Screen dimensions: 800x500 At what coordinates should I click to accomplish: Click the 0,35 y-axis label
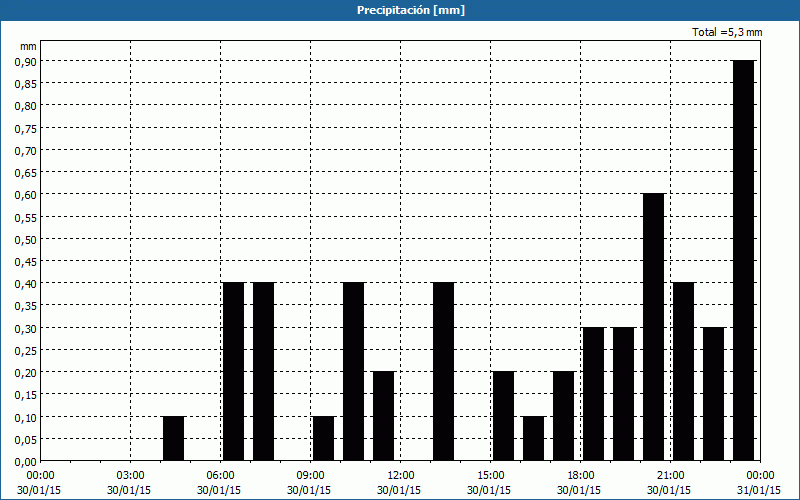click(26, 306)
